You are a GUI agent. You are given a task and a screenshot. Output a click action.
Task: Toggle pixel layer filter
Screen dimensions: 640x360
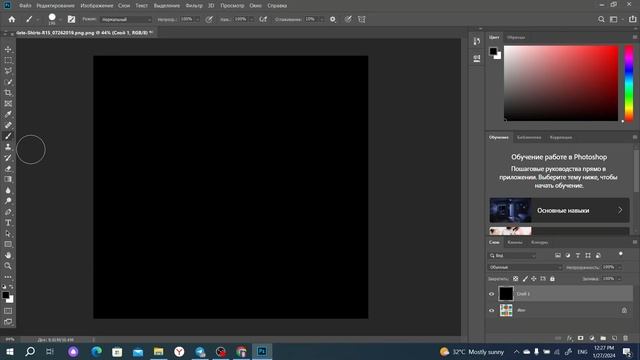[558, 256]
